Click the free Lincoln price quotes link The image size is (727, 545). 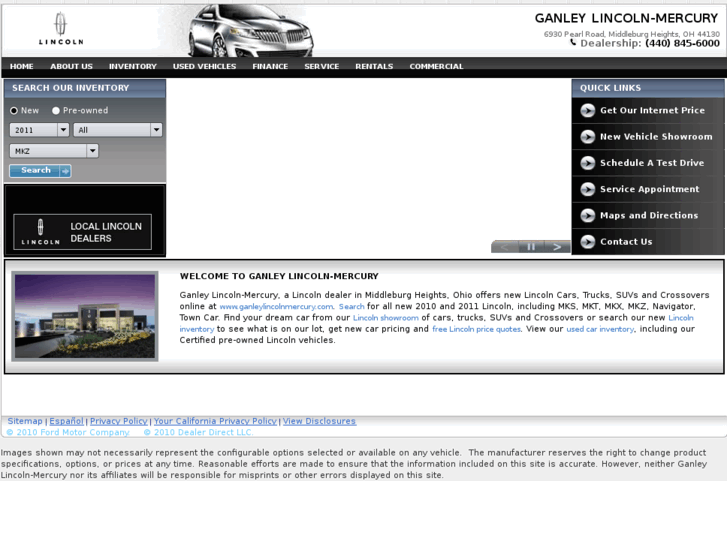point(477,329)
